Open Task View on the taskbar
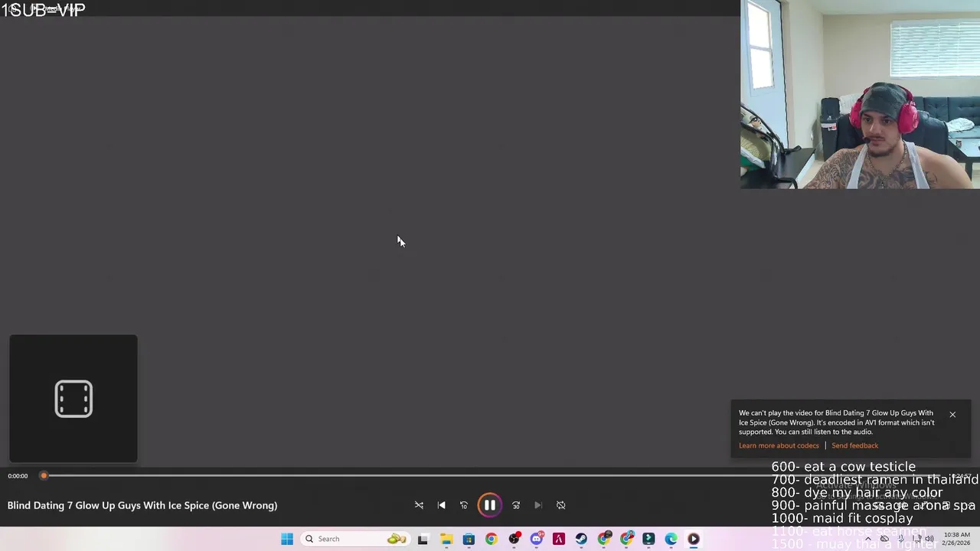This screenshot has height=551, width=980. (x=423, y=539)
